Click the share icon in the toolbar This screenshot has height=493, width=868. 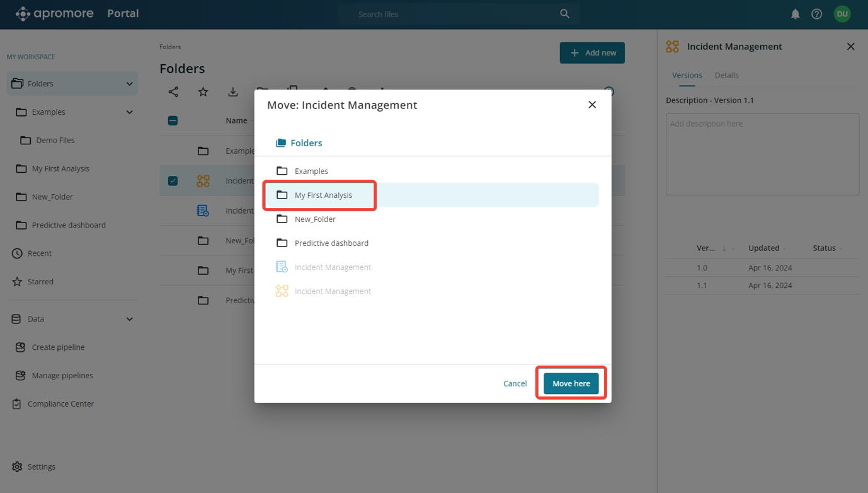[x=173, y=92]
